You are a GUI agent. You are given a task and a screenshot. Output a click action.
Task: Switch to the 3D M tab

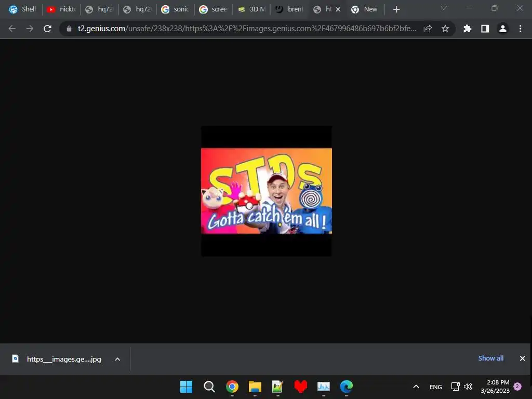tap(251, 9)
